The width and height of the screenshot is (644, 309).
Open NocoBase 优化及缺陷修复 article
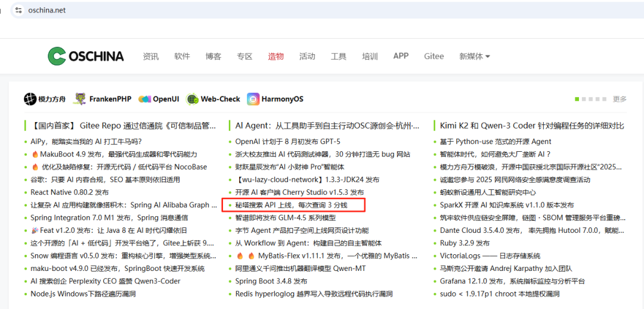coord(119,167)
